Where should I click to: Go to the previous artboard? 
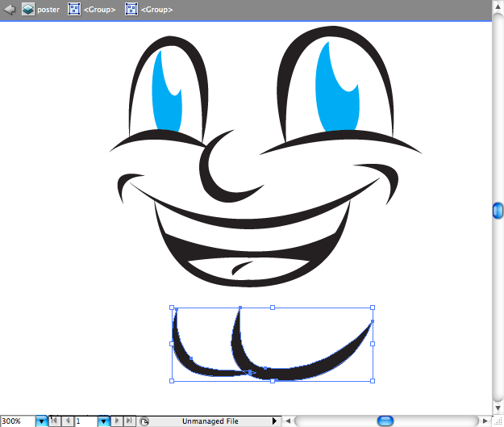pos(68,421)
